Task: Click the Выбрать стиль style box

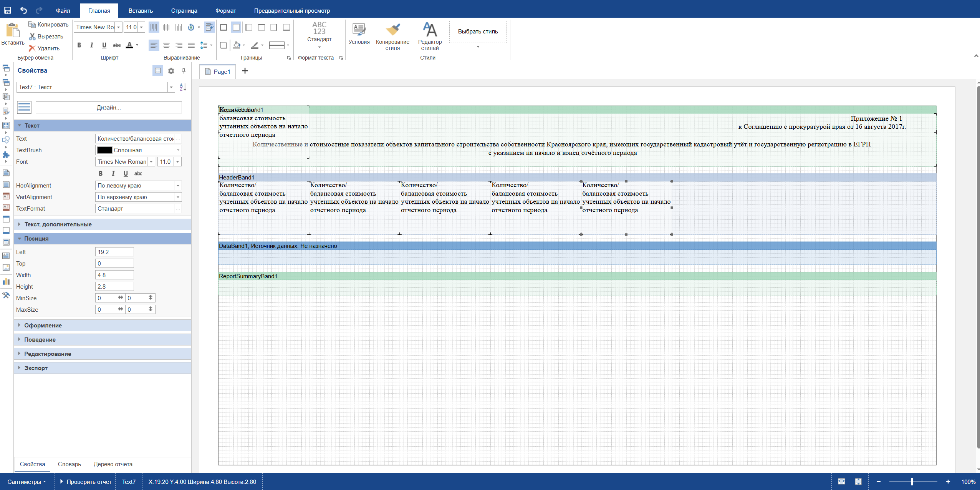Action: click(x=478, y=32)
